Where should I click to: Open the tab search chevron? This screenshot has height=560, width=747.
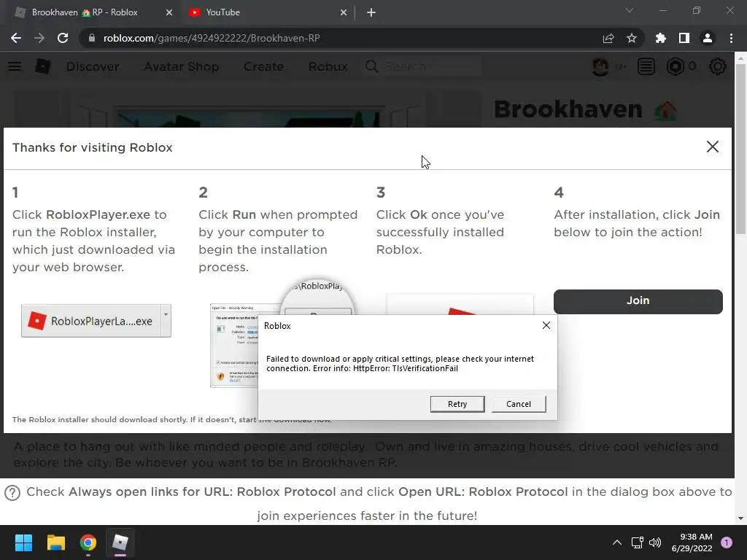pos(630,10)
